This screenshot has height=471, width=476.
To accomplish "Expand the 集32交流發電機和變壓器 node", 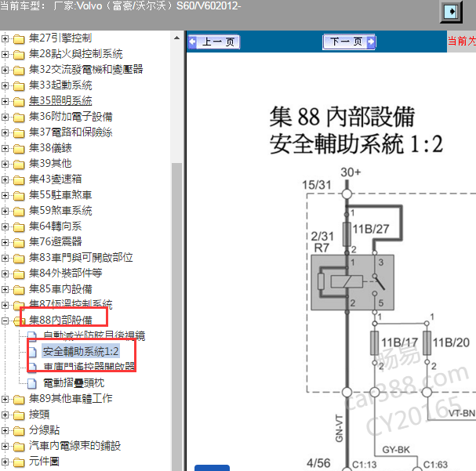I will coord(5,70).
